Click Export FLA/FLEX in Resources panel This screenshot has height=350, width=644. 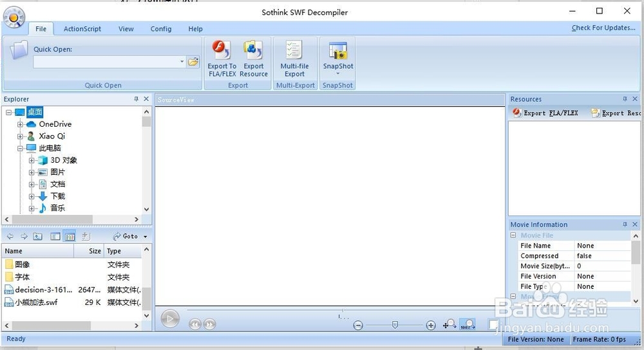tap(545, 113)
